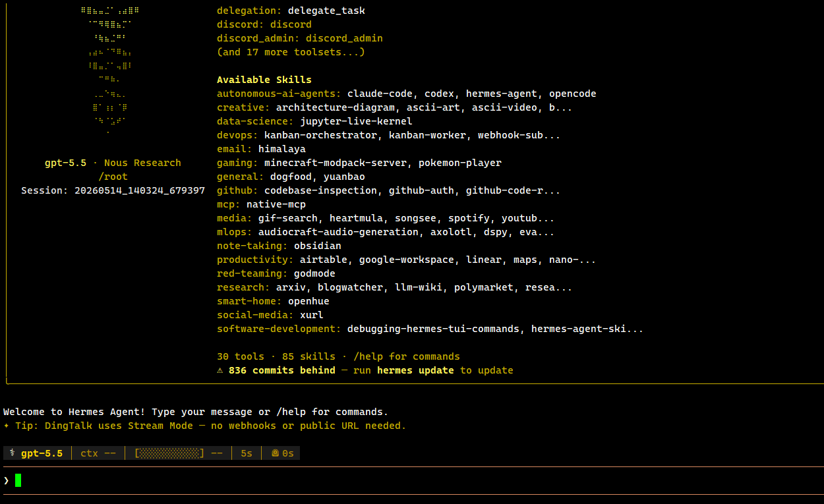Screen dimensions: 824x504
Task: Click 'github-auth' skill name
Action: click(421, 190)
